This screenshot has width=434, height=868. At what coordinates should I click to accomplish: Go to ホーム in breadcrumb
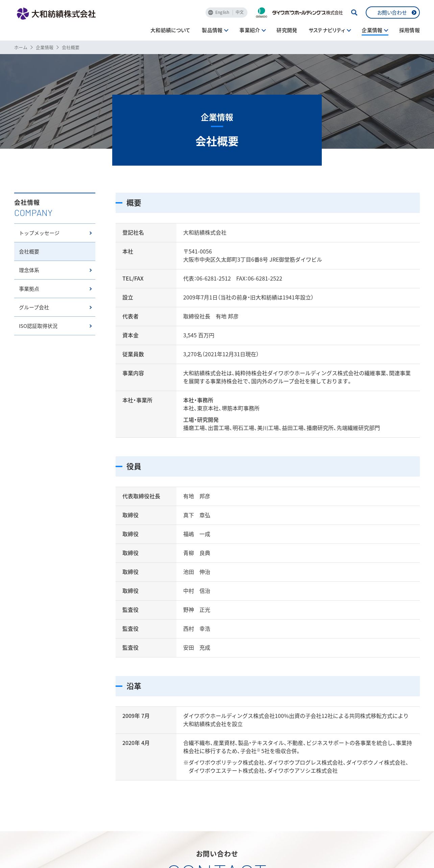coord(21,48)
